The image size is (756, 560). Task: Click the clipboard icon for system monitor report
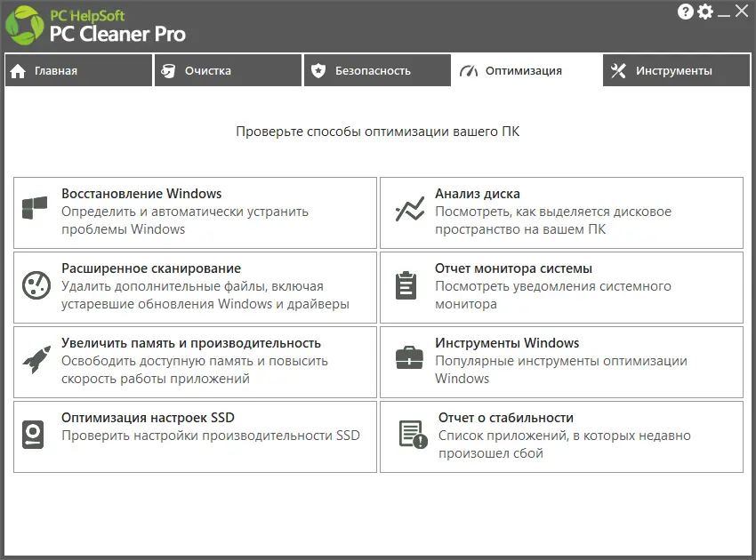[x=406, y=284]
